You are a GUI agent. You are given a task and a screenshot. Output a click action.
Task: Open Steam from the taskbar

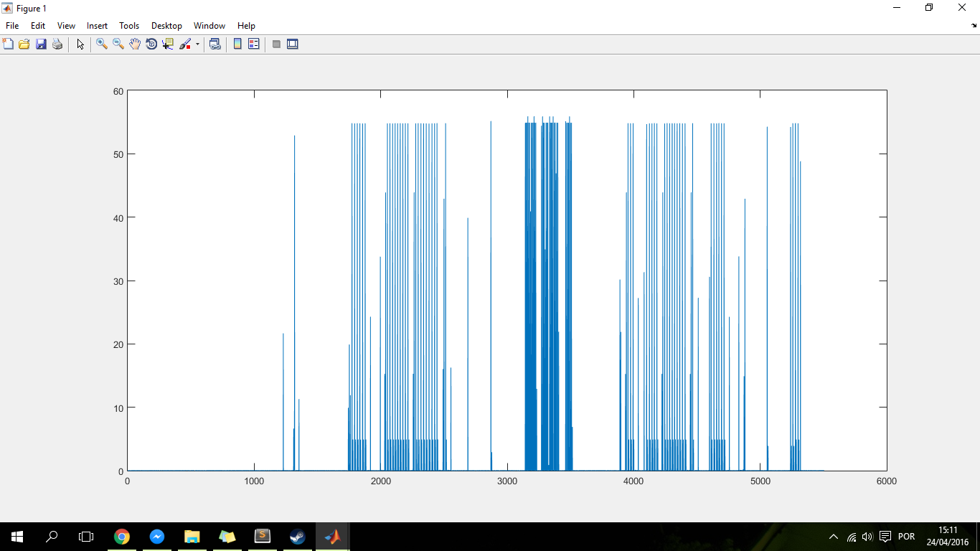(x=296, y=537)
